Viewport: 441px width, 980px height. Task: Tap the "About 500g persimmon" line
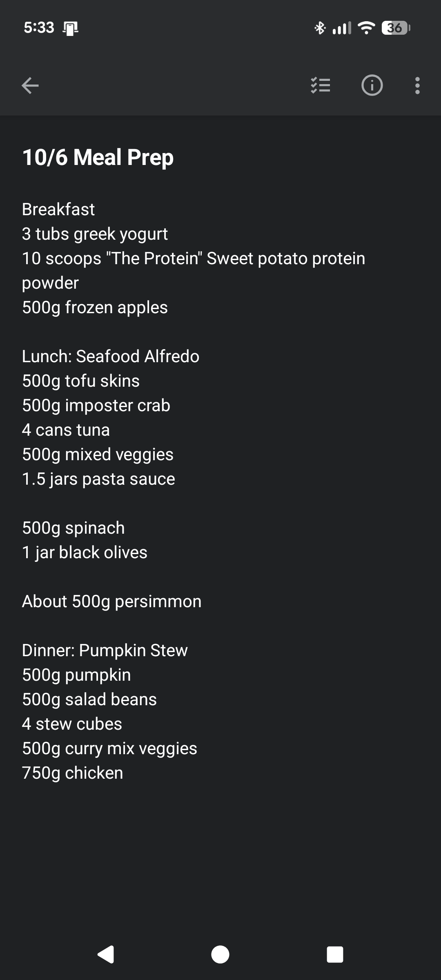coord(112,601)
